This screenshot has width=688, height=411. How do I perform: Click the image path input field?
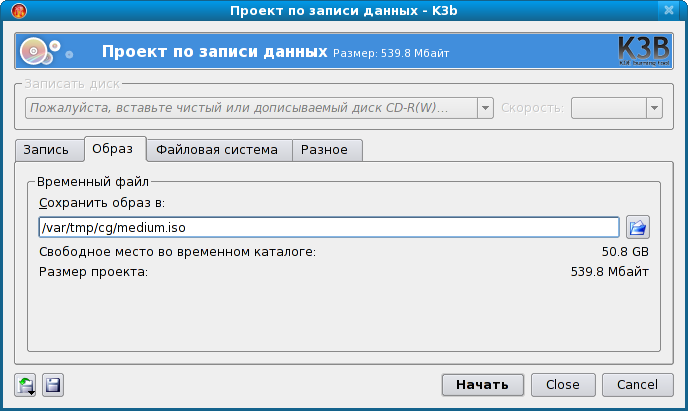pyautogui.click(x=329, y=227)
